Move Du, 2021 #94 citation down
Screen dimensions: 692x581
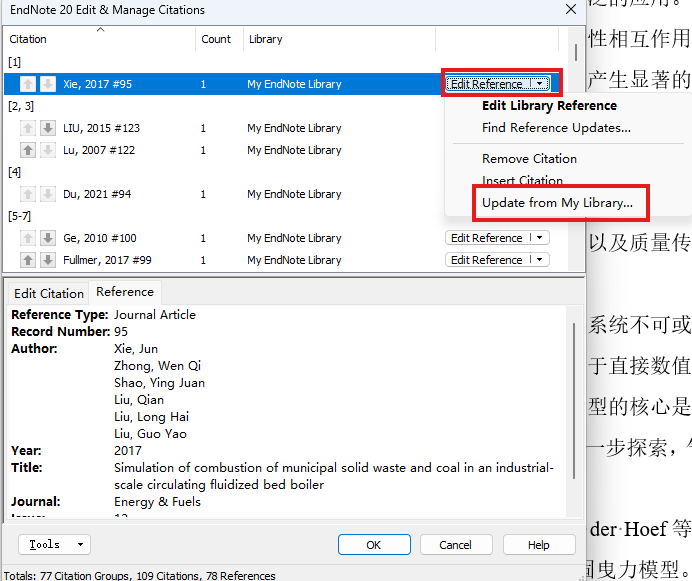point(48,194)
